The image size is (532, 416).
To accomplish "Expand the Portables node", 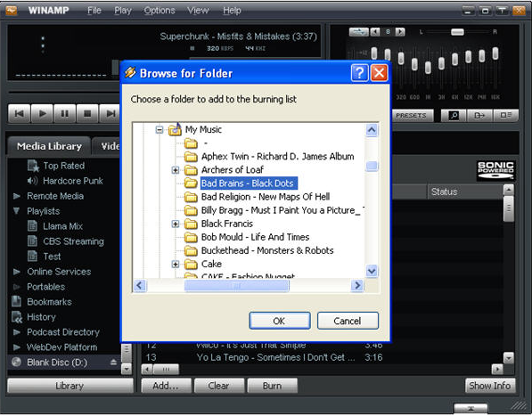I will [16, 287].
